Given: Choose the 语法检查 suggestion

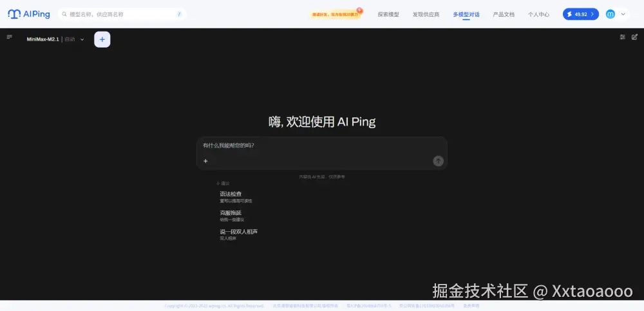Looking at the screenshot, I should click(236, 197).
